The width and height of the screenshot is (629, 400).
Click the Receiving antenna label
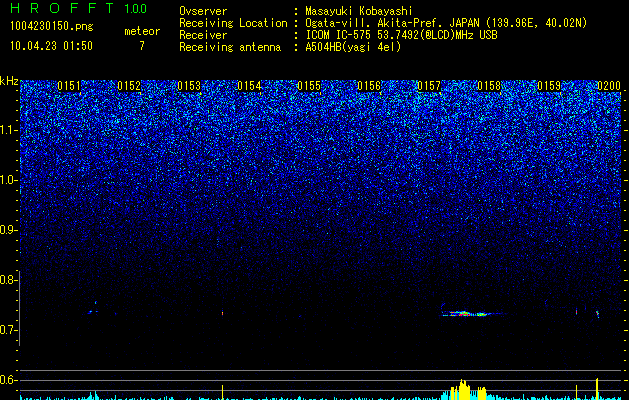click(230, 47)
